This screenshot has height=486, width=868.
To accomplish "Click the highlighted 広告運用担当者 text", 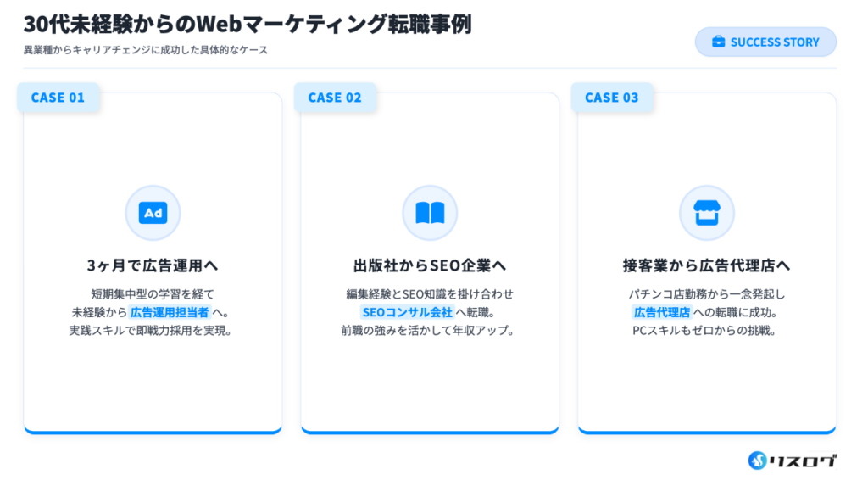I will coord(170,312).
